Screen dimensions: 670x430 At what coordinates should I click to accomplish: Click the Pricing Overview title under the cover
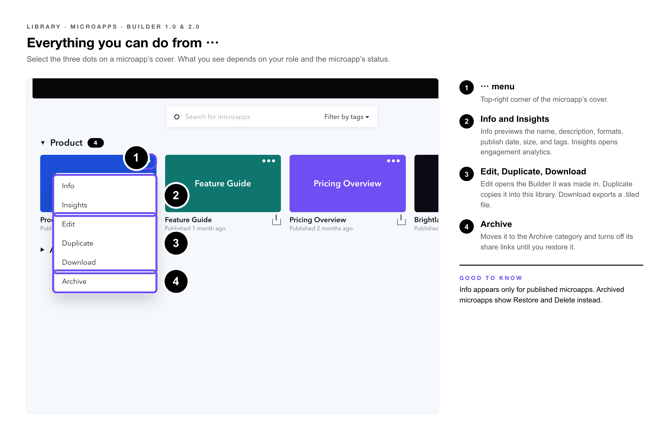coord(318,220)
